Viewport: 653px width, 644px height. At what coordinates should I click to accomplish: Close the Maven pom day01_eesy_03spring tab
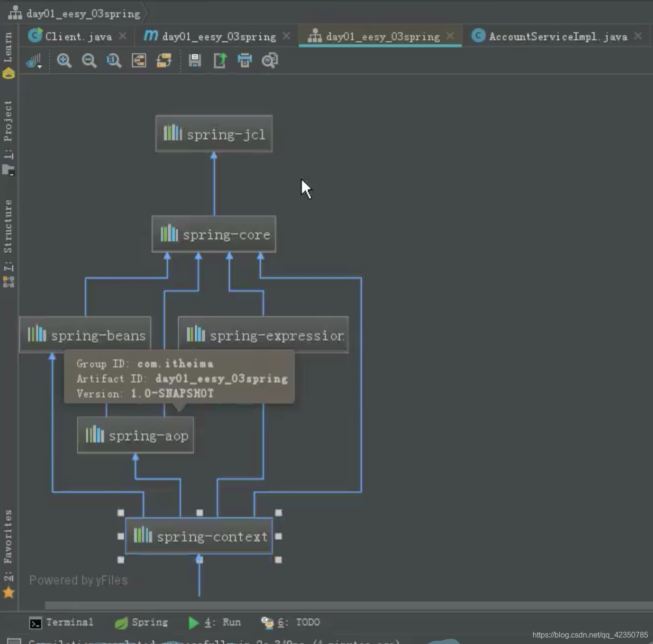click(x=287, y=36)
